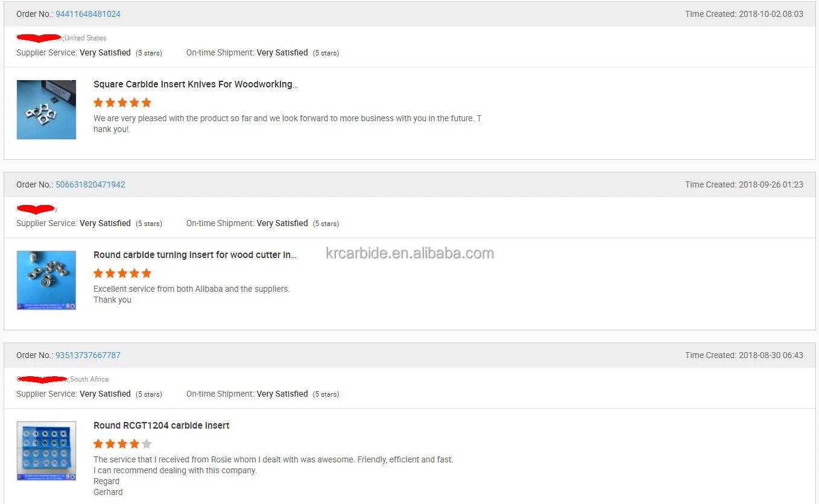Open Square Carbide Insert Knives For Woodworking title
Viewport: 819px width, 504px height.
tap(195, 84)
